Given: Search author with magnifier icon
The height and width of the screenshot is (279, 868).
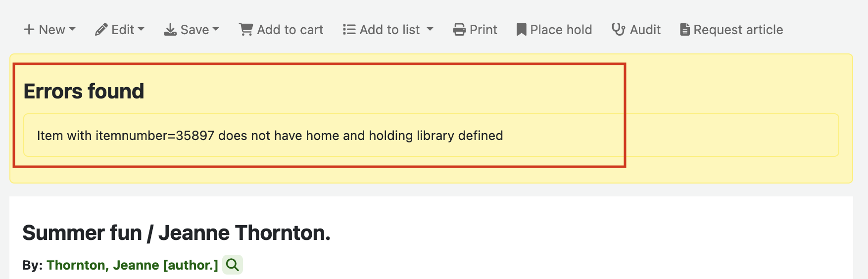Looking at the screenshot, I should [x=233, y=265].
